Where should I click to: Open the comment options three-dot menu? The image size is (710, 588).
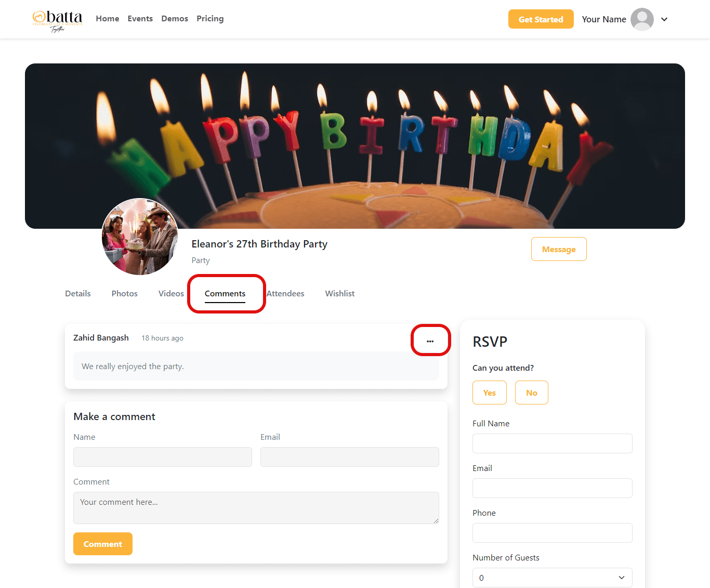coord(430,341)
